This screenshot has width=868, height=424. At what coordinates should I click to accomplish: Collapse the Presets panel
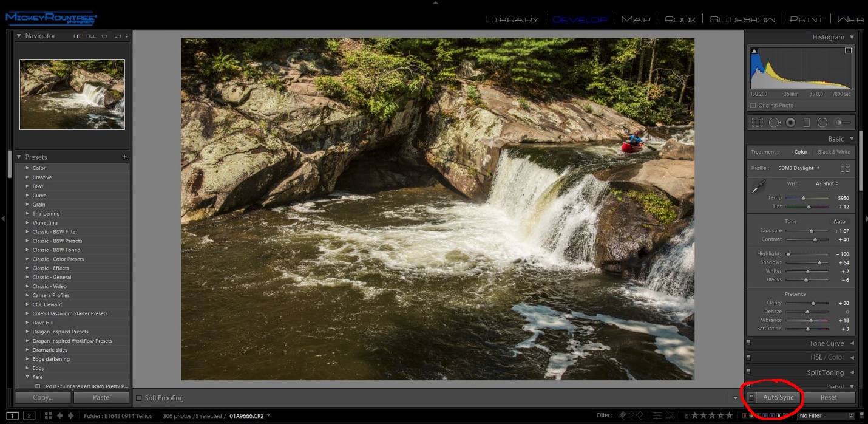tap(19, 157)
